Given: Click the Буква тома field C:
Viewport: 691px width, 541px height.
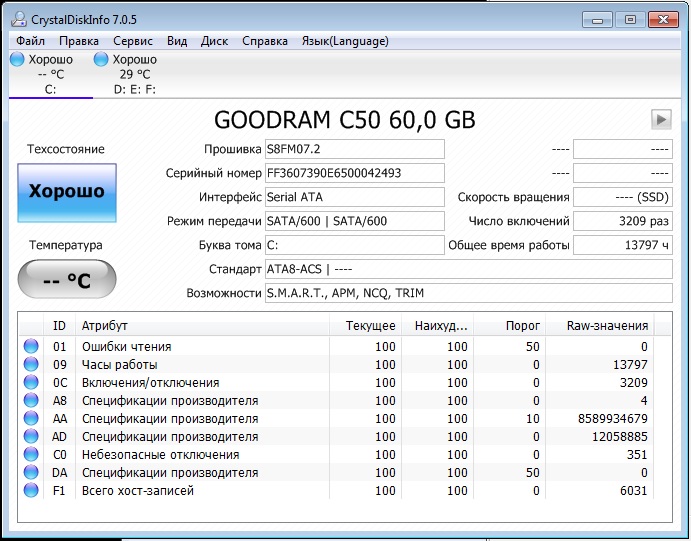Looking at the screenshot, I should 354,245.
